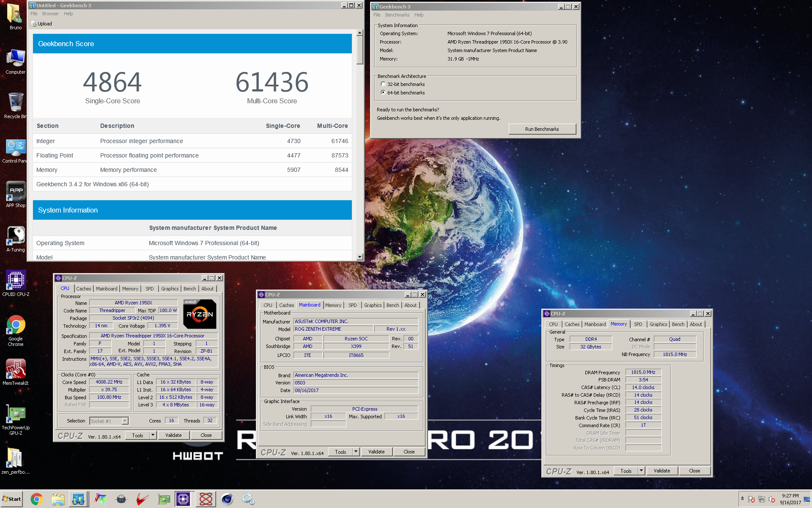
Task: Click Close button in CPU-Z memory timings window
Action: click(694, 471)
